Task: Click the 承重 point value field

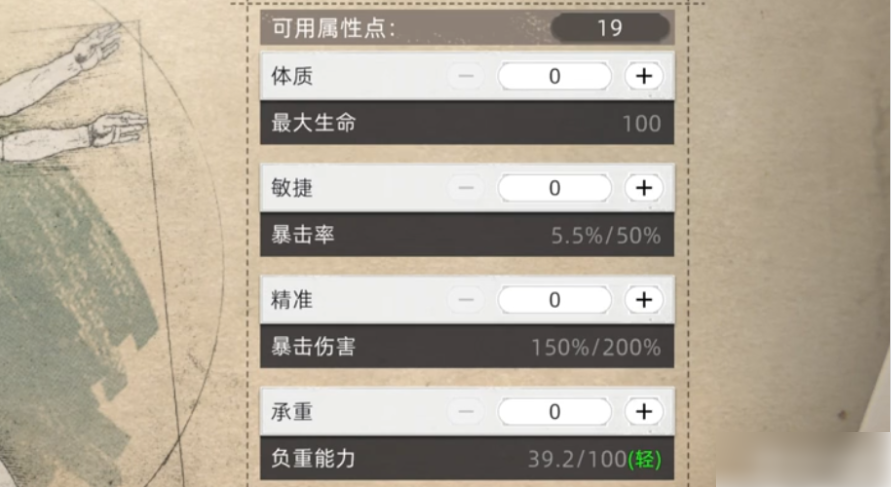Action: [x=554, y=411]
